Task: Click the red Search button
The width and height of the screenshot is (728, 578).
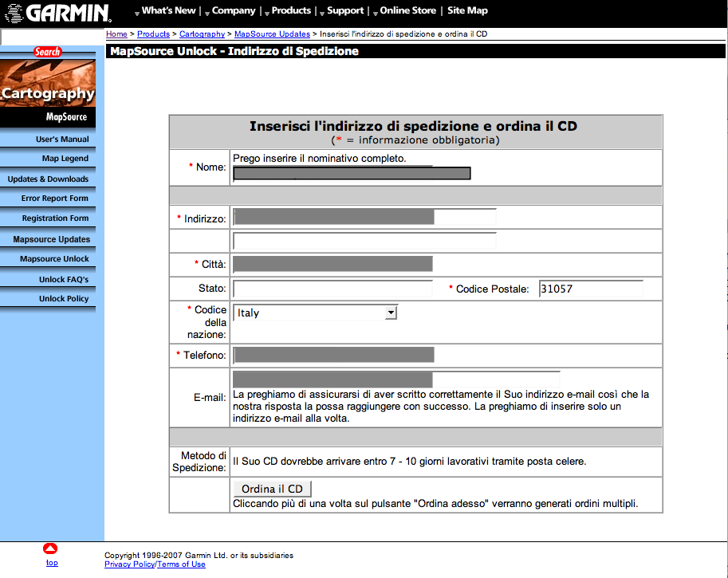Action: (47, 52)
